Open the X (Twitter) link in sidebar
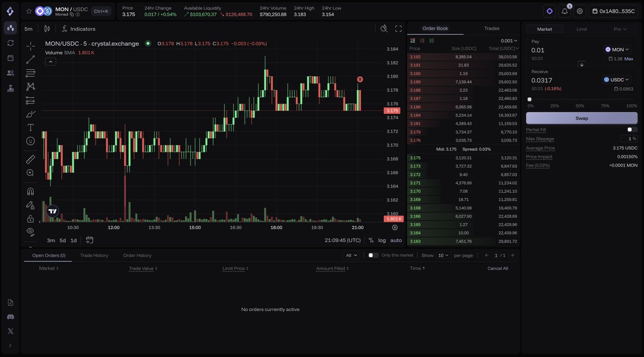644x357 pixels. (x=10, y=331)
